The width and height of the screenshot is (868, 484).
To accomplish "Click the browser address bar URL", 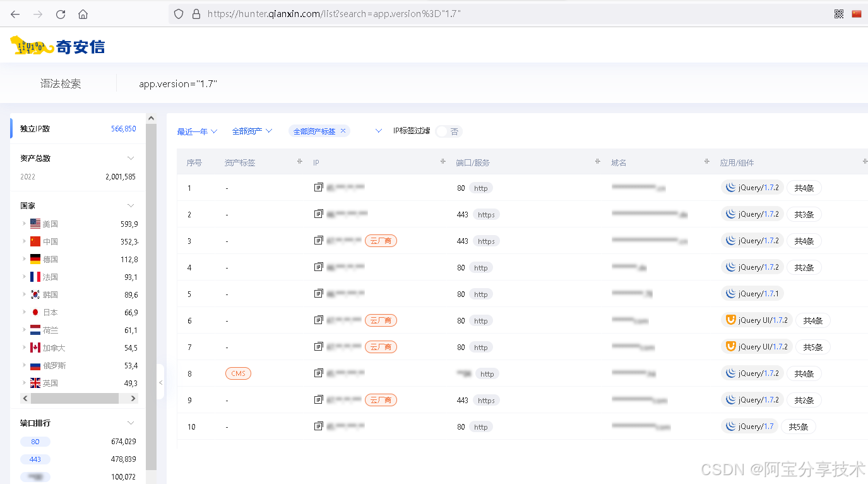I will [x=334, y=14].
